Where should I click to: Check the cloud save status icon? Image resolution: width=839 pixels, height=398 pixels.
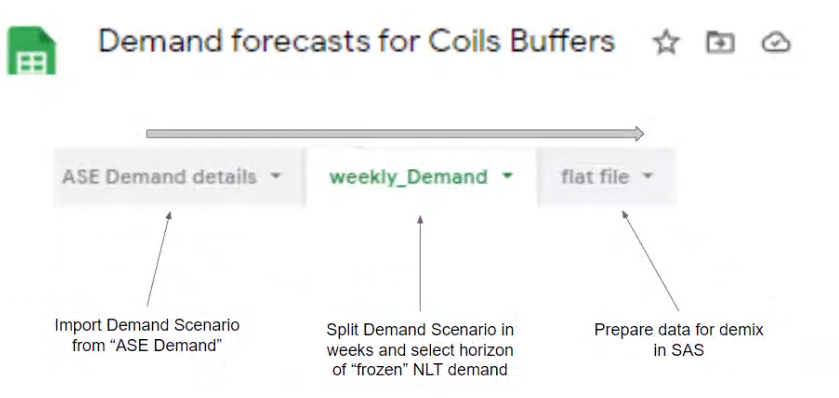pyautogui.click(x=776, y=42)
